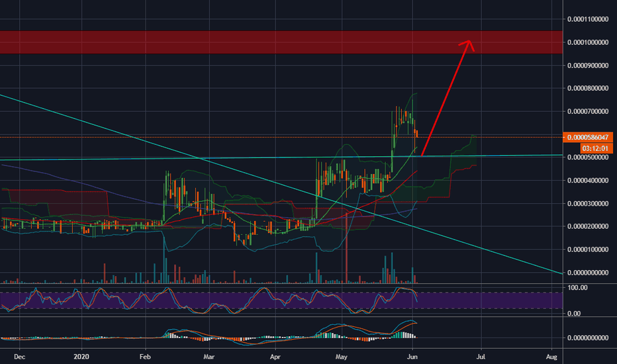Click the stochastic pane 0.00 scale label
617x364 pixels.
coord(574,313)
